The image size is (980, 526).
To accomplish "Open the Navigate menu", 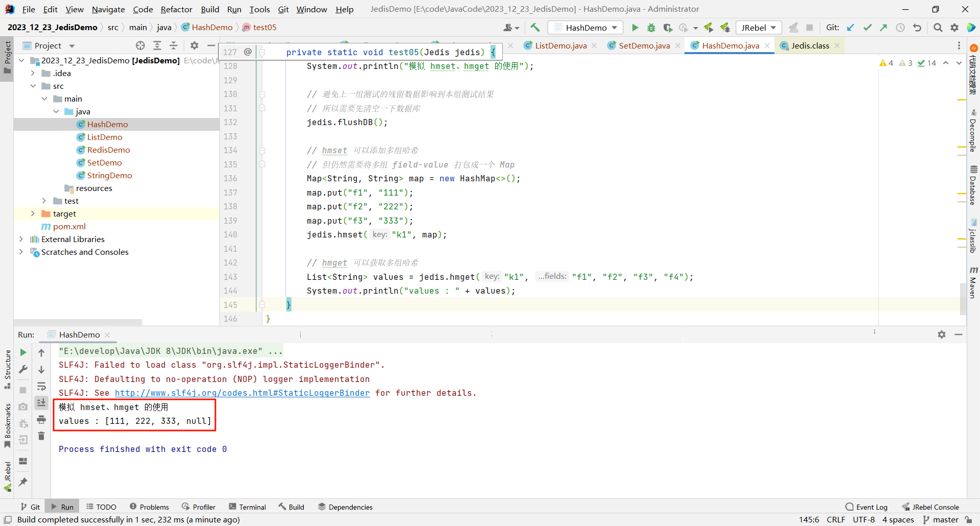I will click(108, 9).
